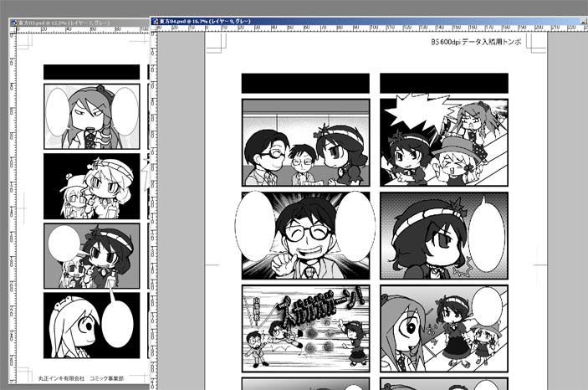The image size is (588, 390).
Task: Click ruler origin corner of 東方04.psd window
Action: pos(154,28)
